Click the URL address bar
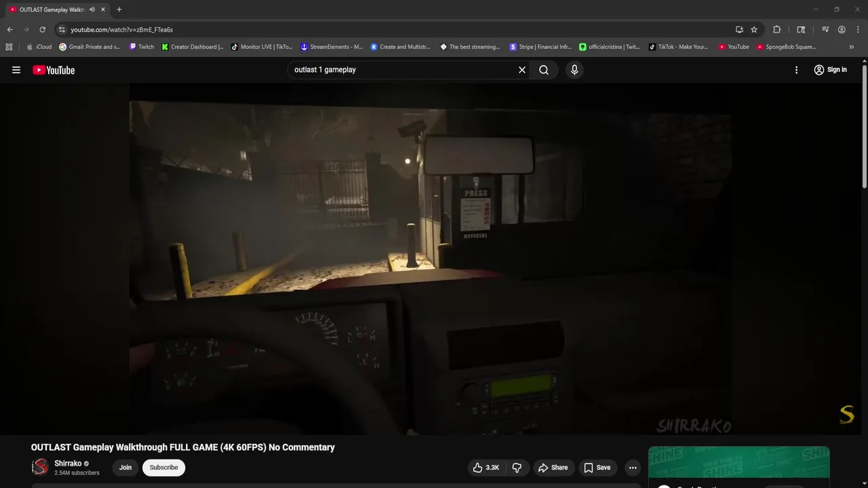 click(x=393, y=30)
